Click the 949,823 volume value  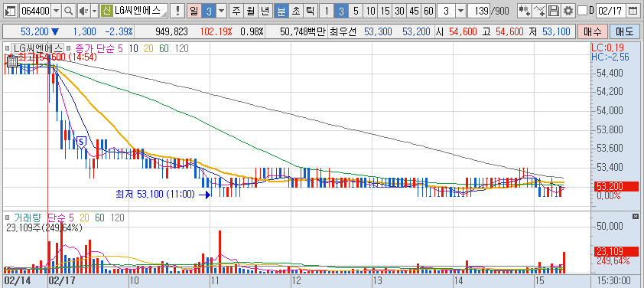pyautogui.click(x=171, y=31)
